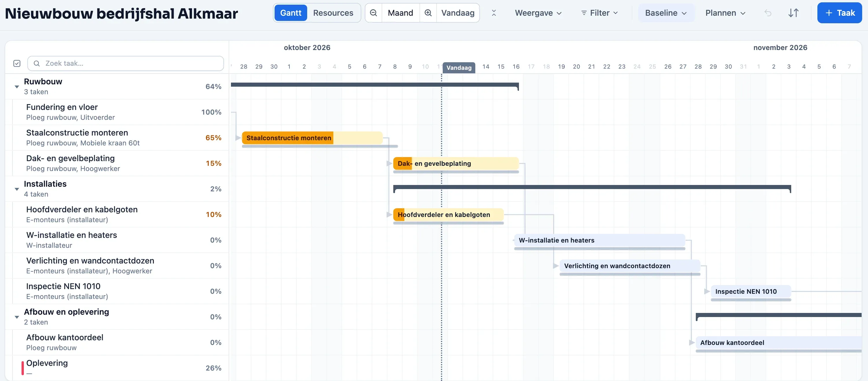The image size is (868, 381).
Task: Select the Staalconstructie monteren list row
Action: [117, 138]
